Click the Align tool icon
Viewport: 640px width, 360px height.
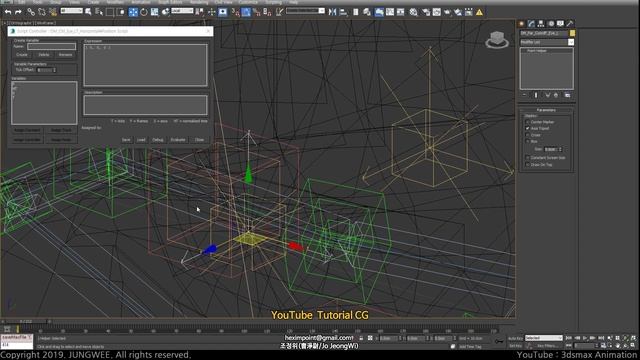(343, 12)
